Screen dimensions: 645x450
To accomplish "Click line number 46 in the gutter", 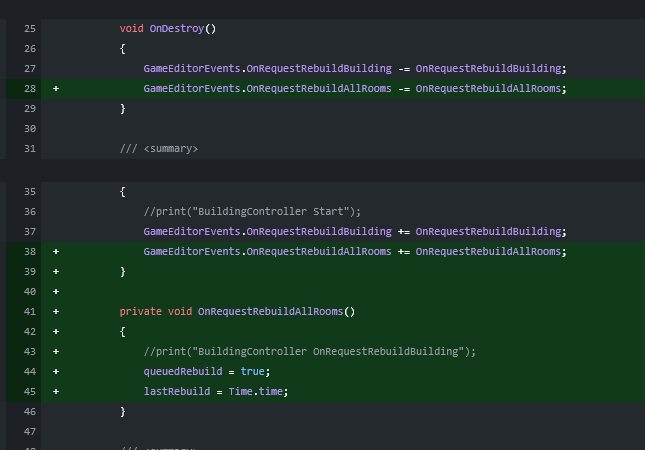I will (x=29, y=411).
